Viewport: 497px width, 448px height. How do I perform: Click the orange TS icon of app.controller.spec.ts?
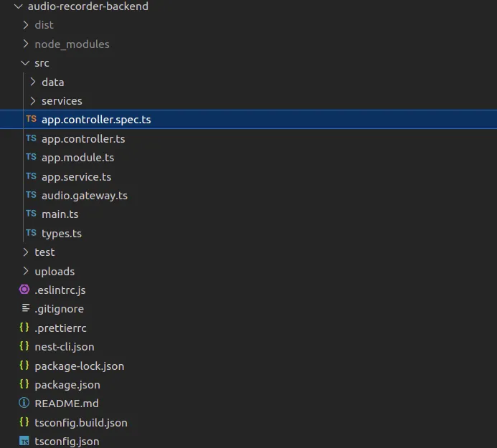pos(31,120)
